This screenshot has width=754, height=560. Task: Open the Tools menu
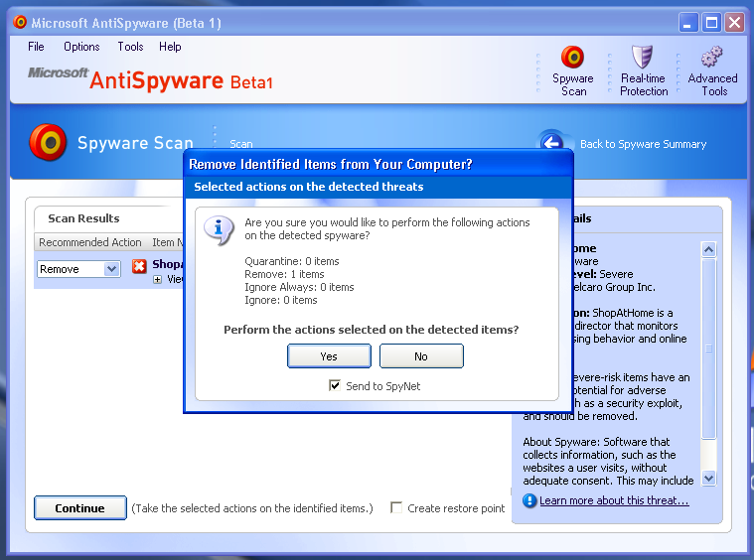pos(131,47)
